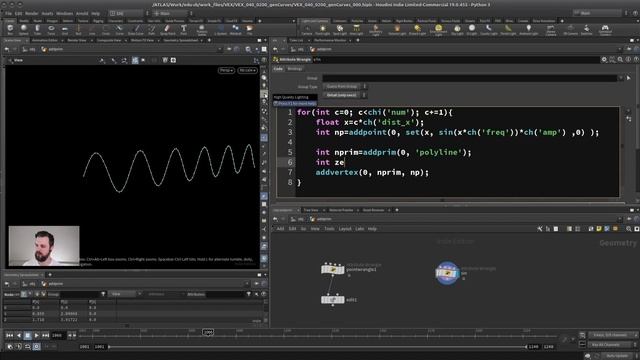
Task: Open the Arnold menu
Action: click(x=82, y=13)
